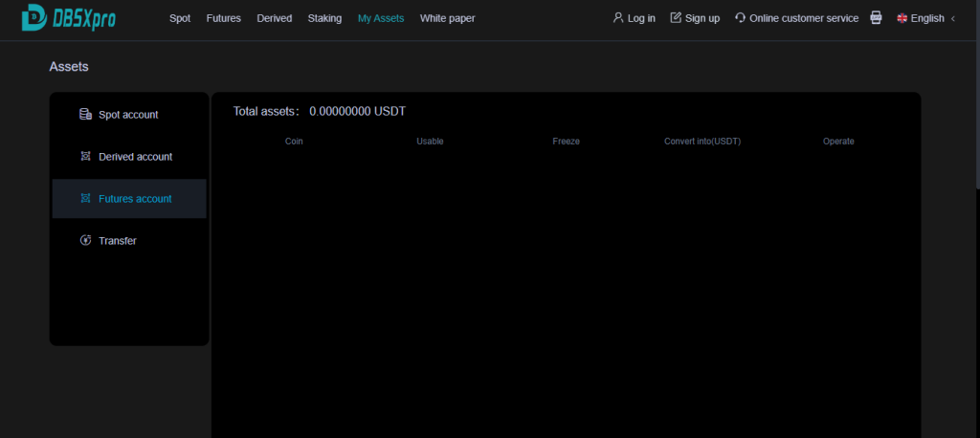Open the White paper link
This screenshot has height=438, width=980.
448,19
